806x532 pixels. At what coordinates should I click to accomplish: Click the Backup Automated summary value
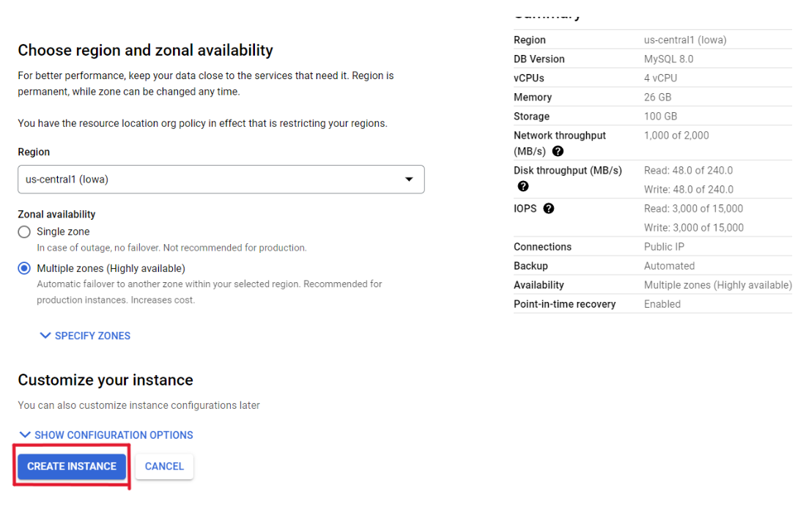pos(669,266)
